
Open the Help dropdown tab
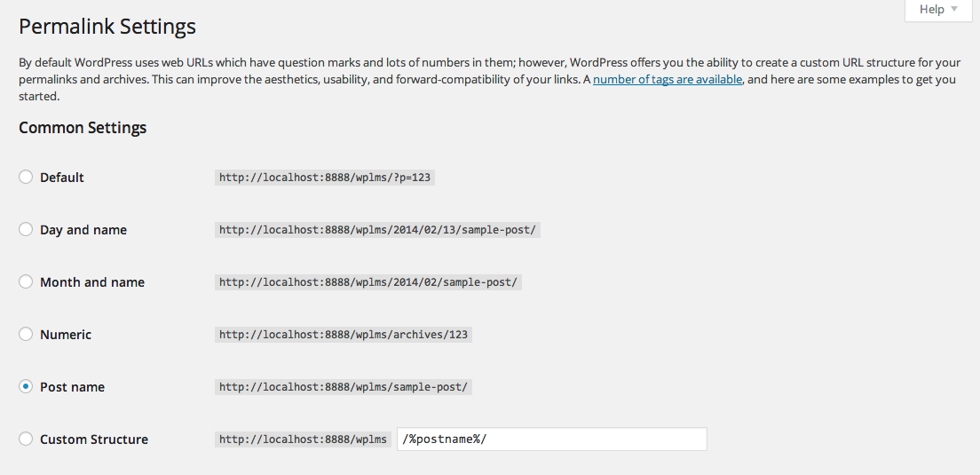click(x=939, y=10)
